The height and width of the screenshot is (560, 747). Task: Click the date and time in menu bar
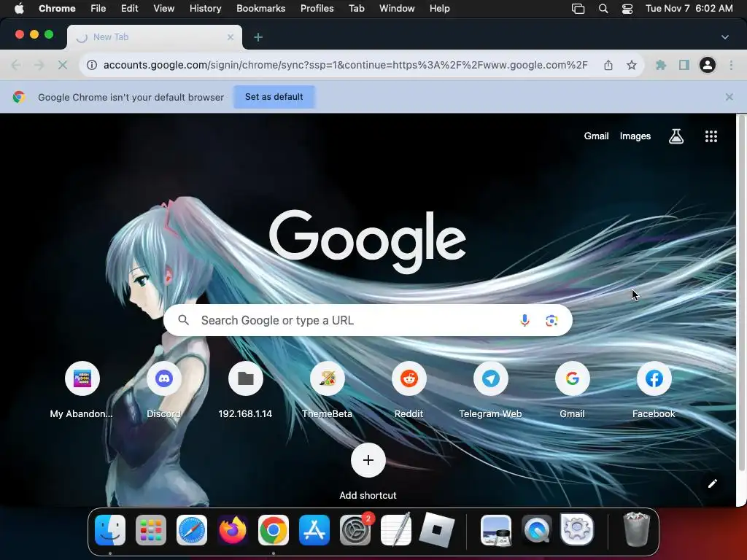click(689, 9)
